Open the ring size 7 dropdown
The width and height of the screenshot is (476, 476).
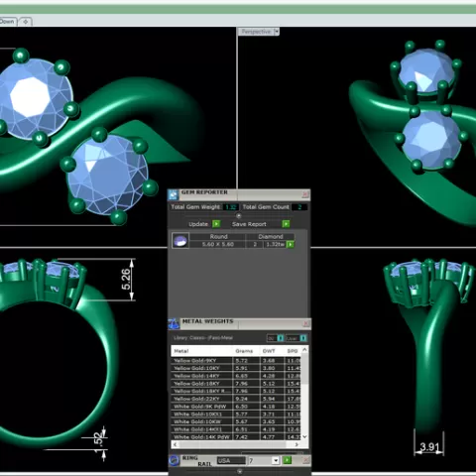275,460
